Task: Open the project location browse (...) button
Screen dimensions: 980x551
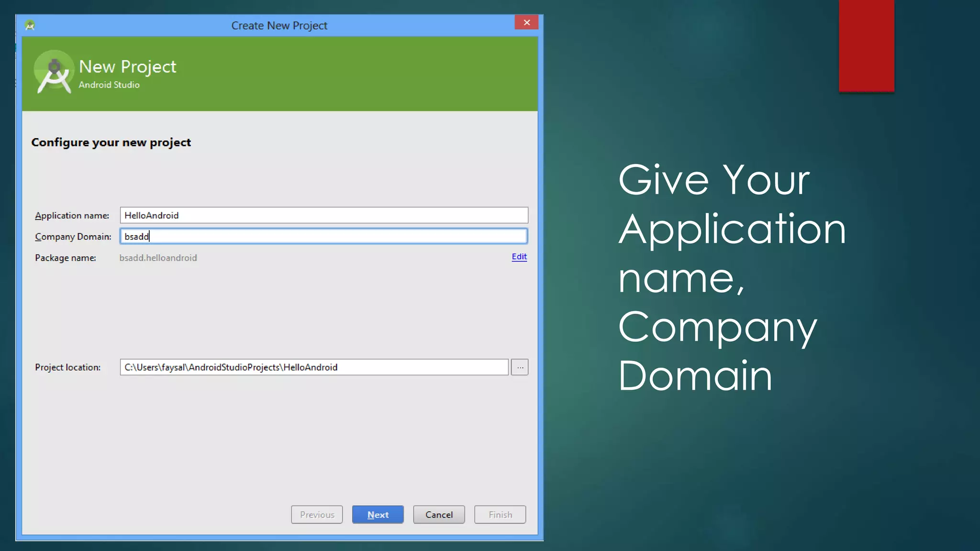Action: [x=520, y=367]
